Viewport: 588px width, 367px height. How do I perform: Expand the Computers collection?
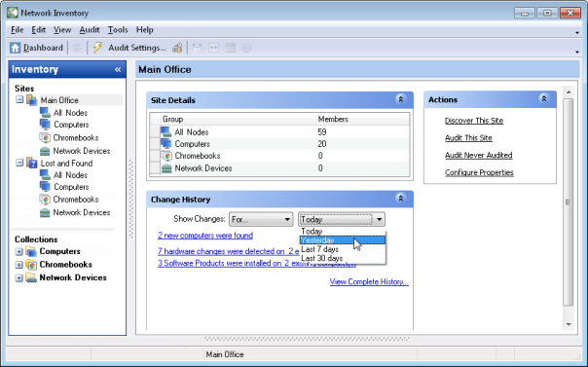[x=18, y=251]
